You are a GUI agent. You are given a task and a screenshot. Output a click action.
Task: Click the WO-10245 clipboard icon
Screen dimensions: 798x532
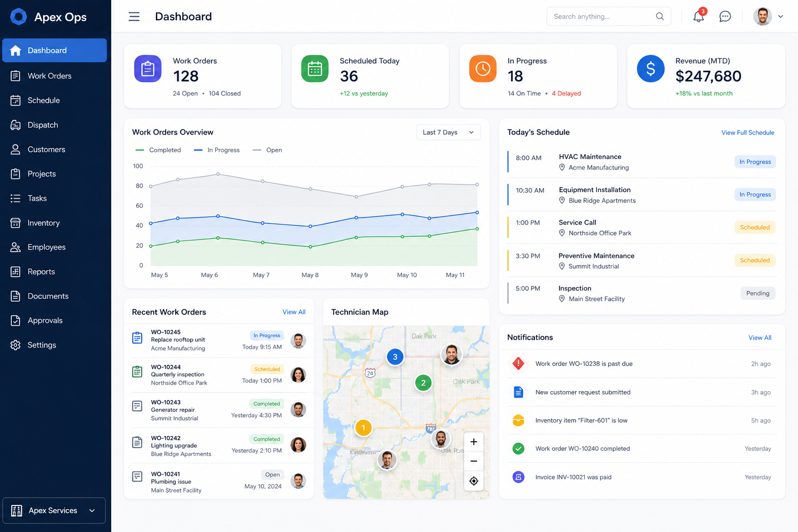137,338
